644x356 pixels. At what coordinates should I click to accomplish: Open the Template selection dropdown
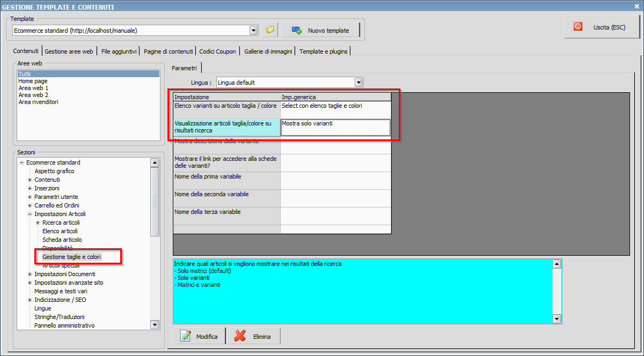coord(254,31)
